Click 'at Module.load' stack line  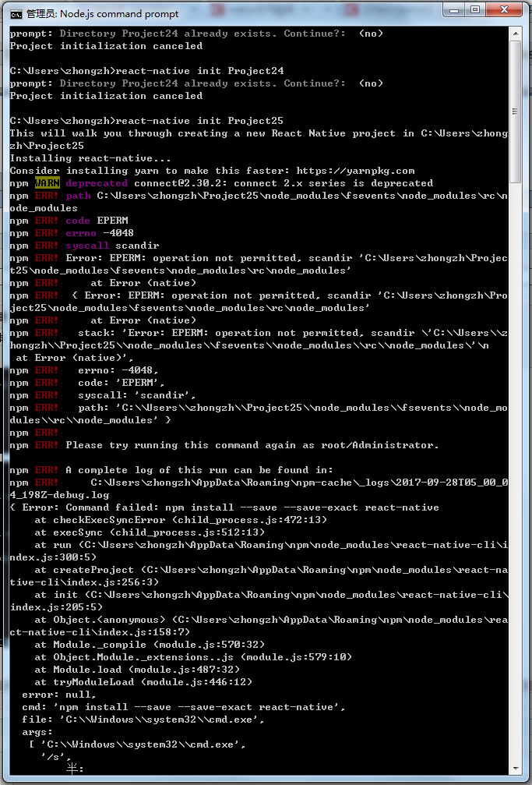pyautogui.click(x=137, y=670)
